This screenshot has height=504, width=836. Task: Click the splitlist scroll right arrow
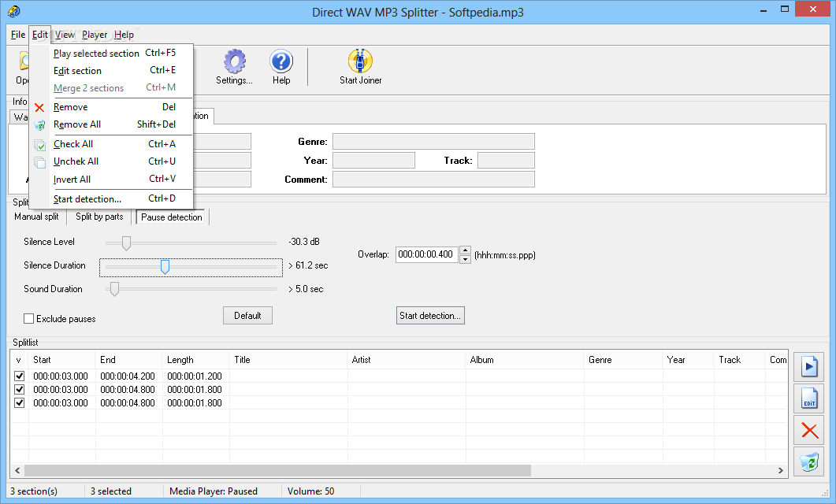781,470
